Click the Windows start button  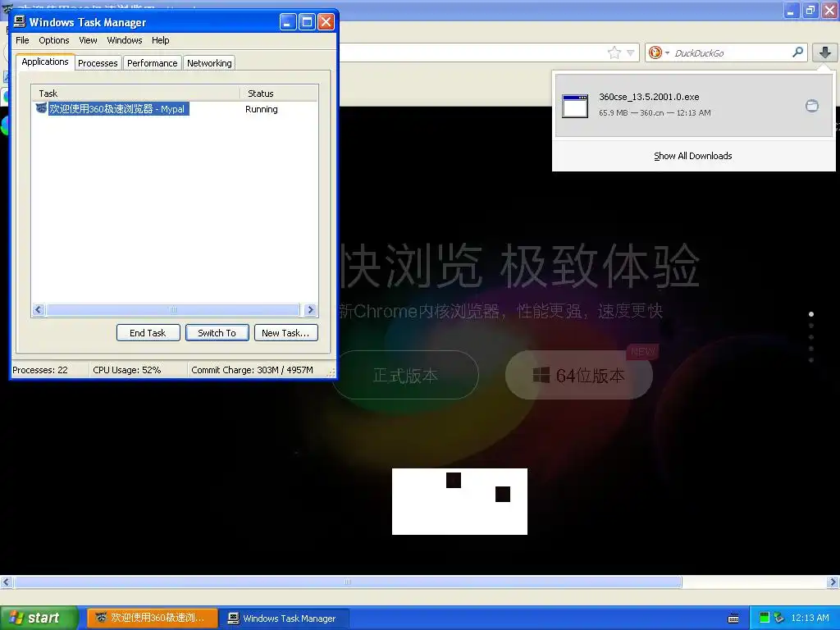click(x=38, y=618)
